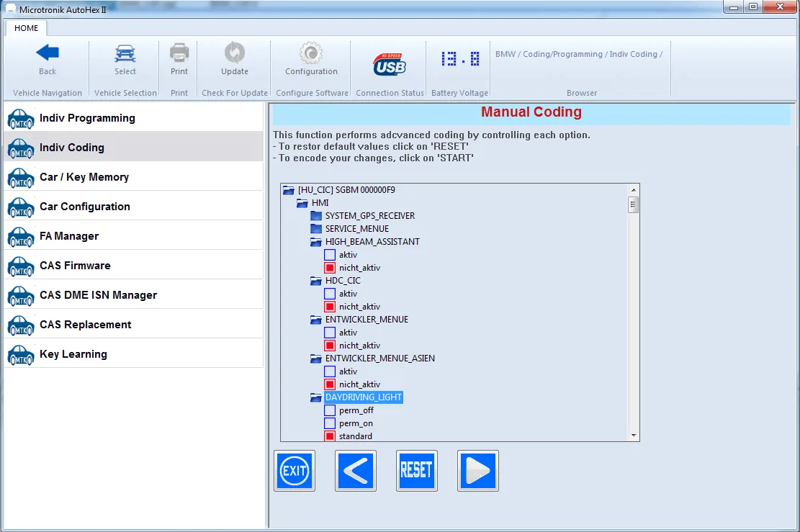Image resolution: width=800 pixels, height=532 pixels.
Task: Open Indiv Programming in sidebar
Action: (x=134, y=118)
